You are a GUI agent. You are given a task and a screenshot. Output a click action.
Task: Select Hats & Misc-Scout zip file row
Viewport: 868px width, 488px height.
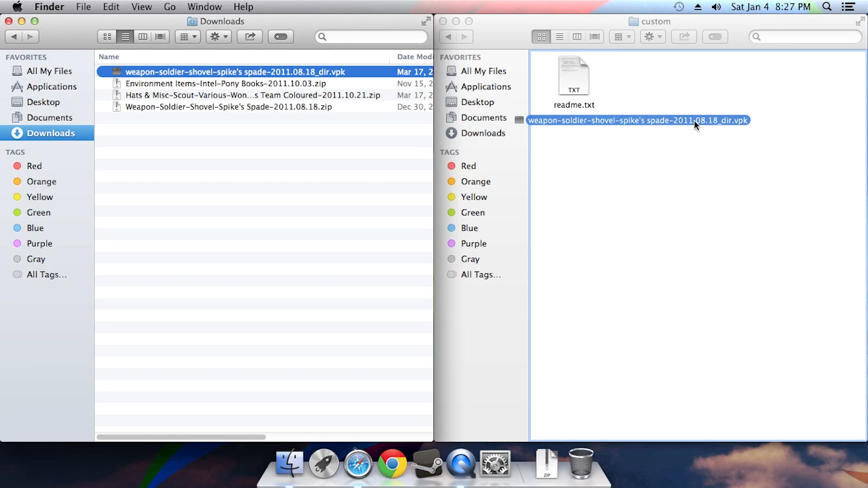click(x=264, y=95)
